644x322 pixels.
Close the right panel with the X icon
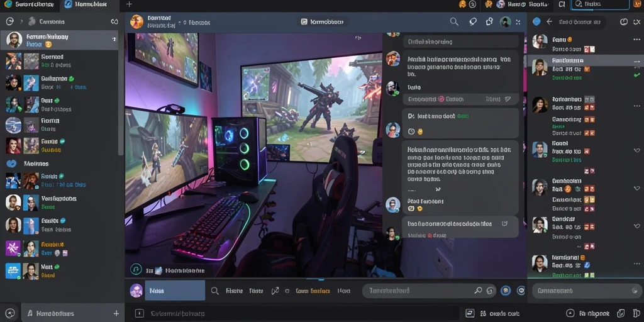[636, 22]
